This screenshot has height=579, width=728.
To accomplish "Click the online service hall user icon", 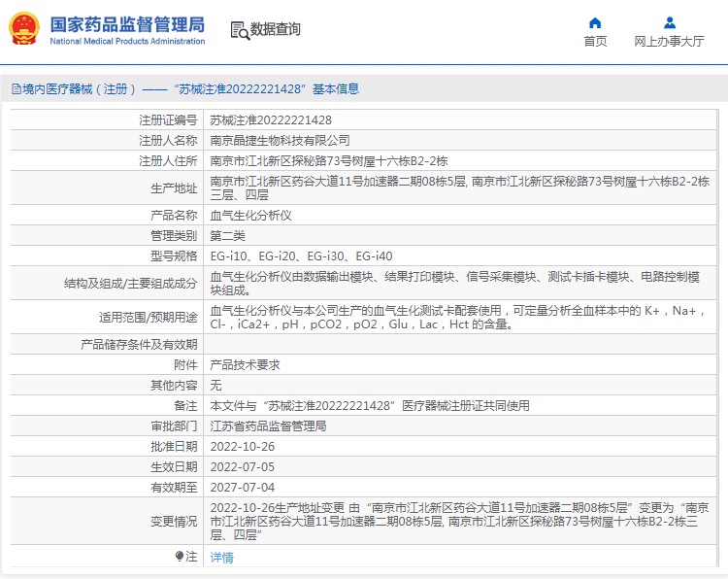I will click(669, 22).
